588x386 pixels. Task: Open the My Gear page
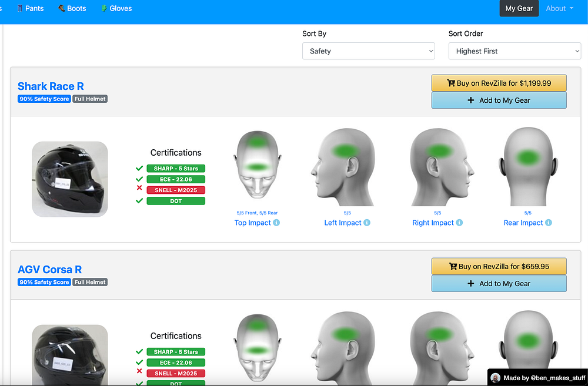(x=519, y=8)
